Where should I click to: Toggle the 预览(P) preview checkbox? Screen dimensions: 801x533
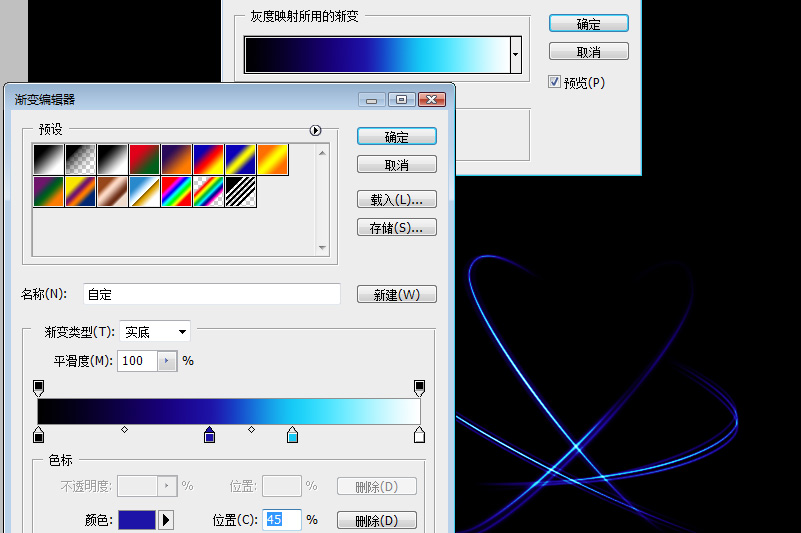pos(554,82)
